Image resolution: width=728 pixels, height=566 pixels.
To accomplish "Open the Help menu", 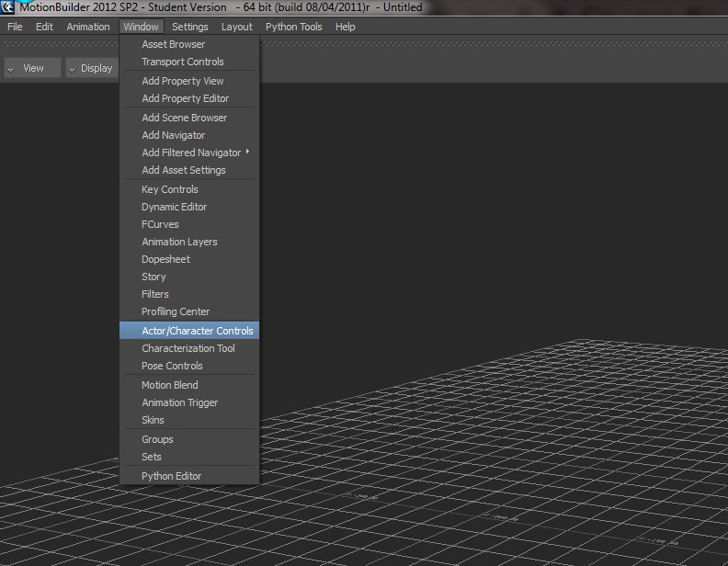I will point(346,27).
